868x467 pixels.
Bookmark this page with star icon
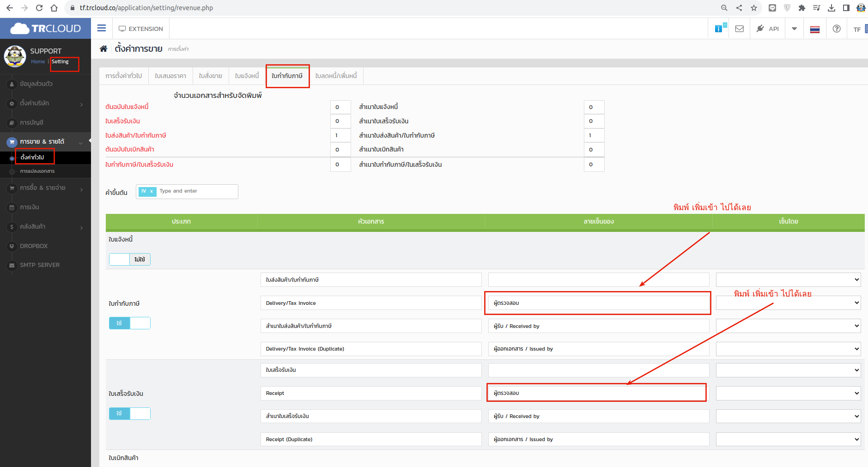pyautogui.click(x=754, y=8)
